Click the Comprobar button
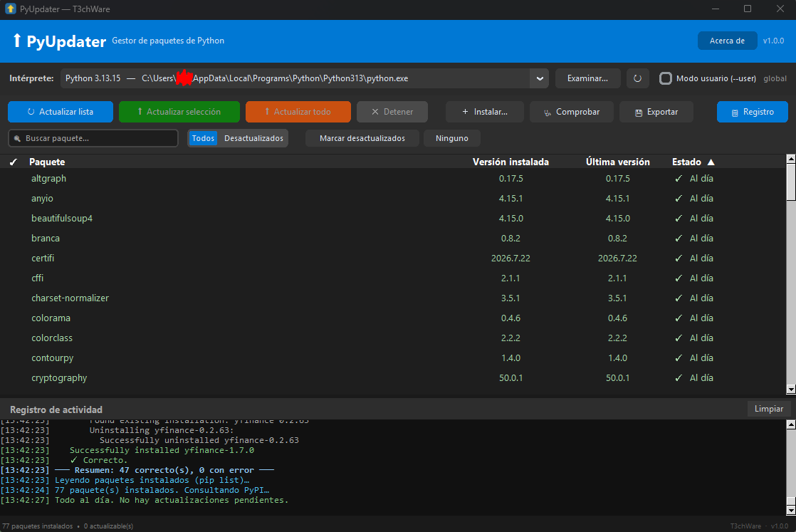Screen dimensions: 796x532 pyautogui.click(x=572, y=112)
